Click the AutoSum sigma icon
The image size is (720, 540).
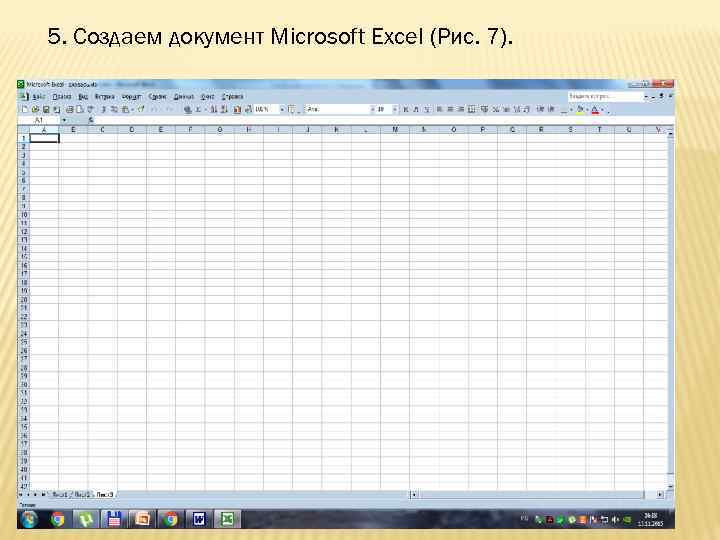(x=198, y=109)
